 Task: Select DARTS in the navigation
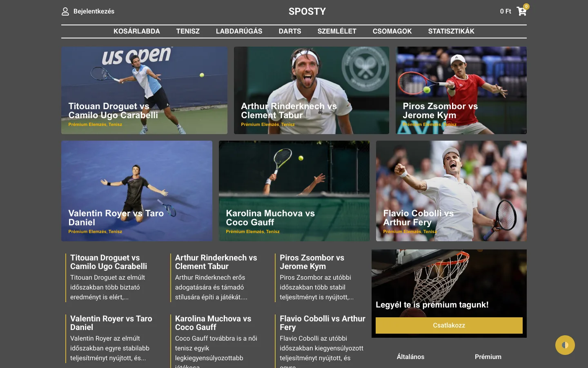290,31
